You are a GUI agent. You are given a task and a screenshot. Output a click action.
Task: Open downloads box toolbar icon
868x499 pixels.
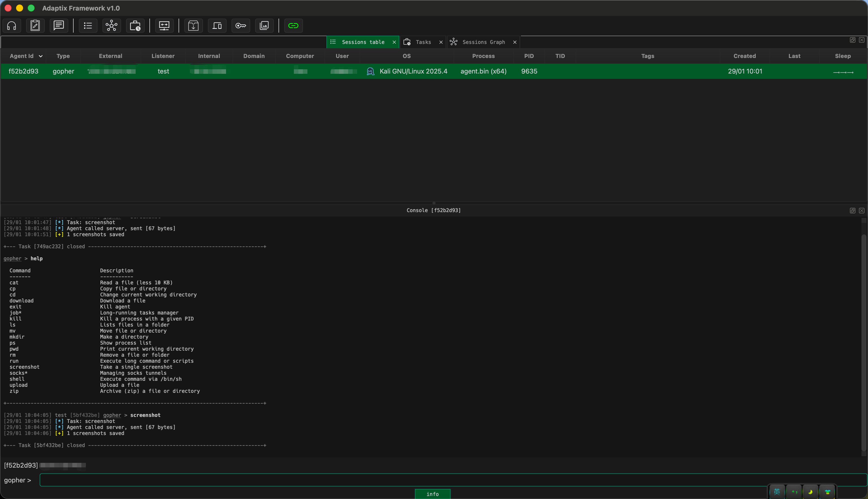(193, 26)
